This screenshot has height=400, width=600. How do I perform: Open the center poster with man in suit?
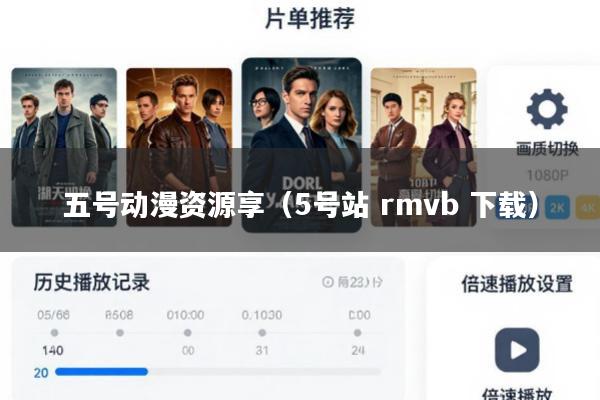pyautogui.click(x=302, y=145)
